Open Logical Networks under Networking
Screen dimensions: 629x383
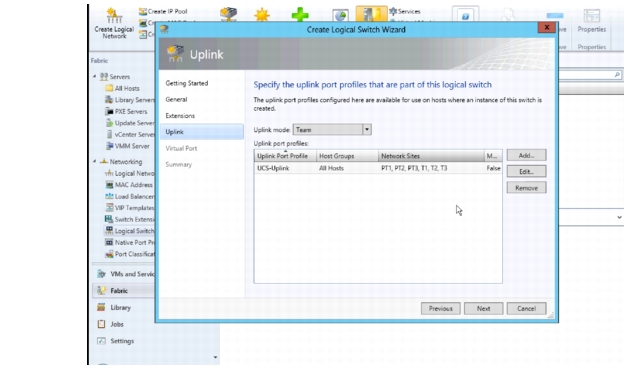(130, 173)
